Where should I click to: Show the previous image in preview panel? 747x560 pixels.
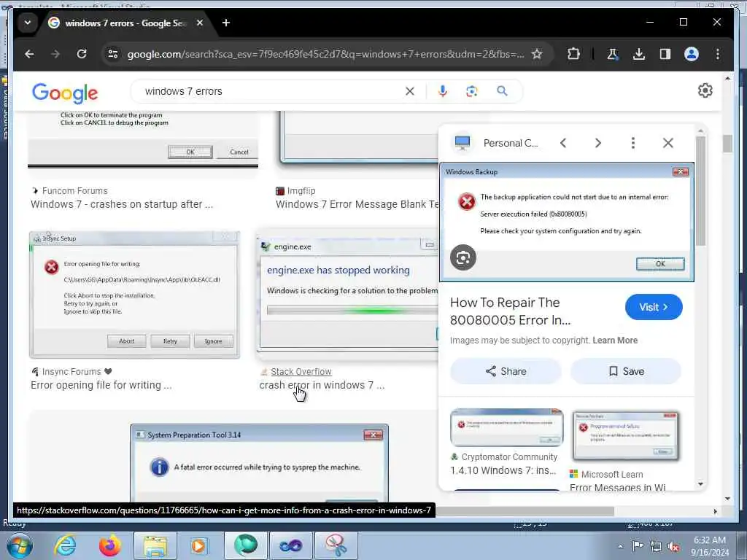[563, 143]
